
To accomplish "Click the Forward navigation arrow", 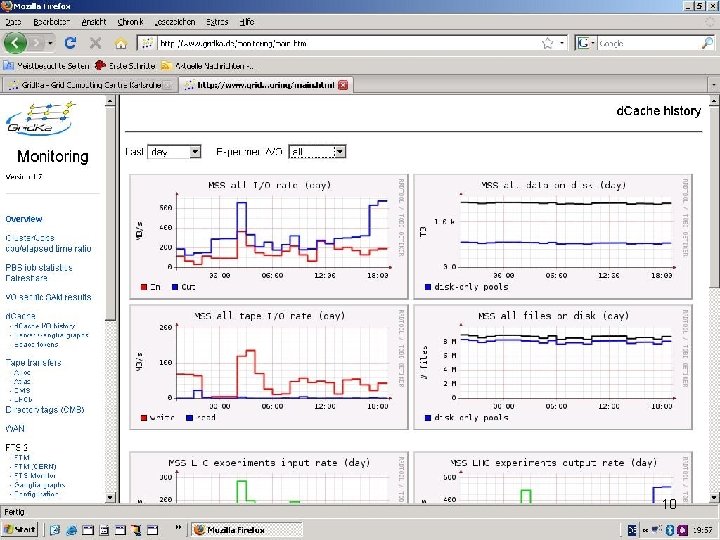I will tap(35, 43).
